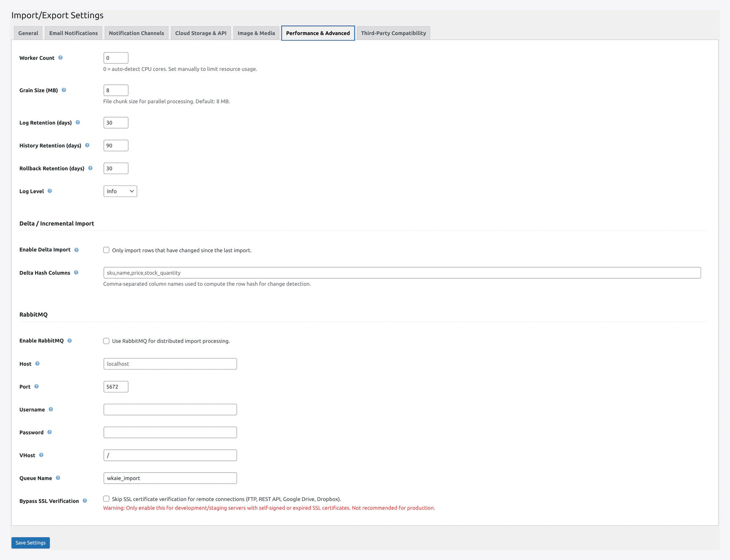Click the Delta Hash Columns text field
The height and width of the screenshot is (560, 730).
(x=402, y=273)
